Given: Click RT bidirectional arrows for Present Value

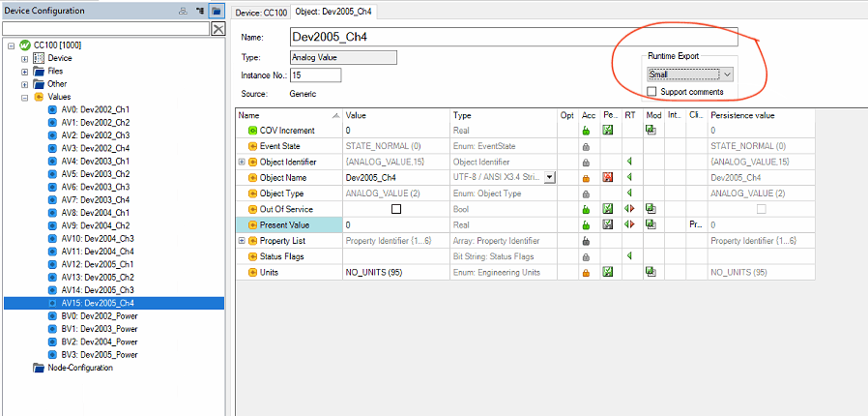Looking at the screenshot, I should (x=629, y=224).
